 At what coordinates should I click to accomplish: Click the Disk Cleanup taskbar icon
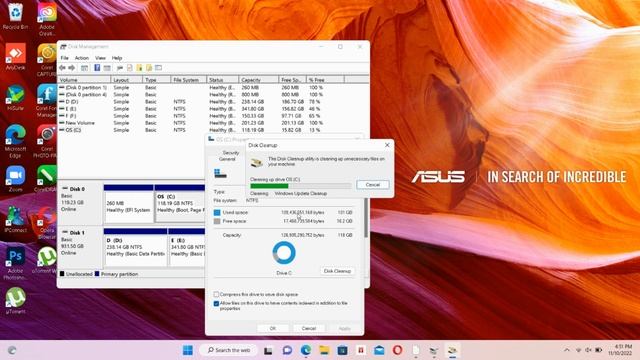(x=452, y=350)
